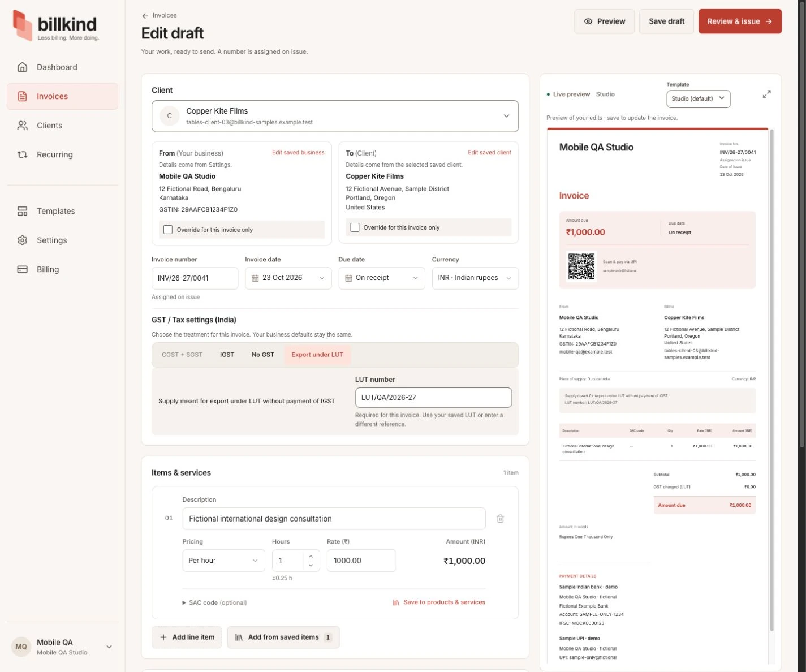Open the Mobile QA account menu chevron
This screenshot has height=672, width=806.
pyautogui.click(x=109, y=647)
